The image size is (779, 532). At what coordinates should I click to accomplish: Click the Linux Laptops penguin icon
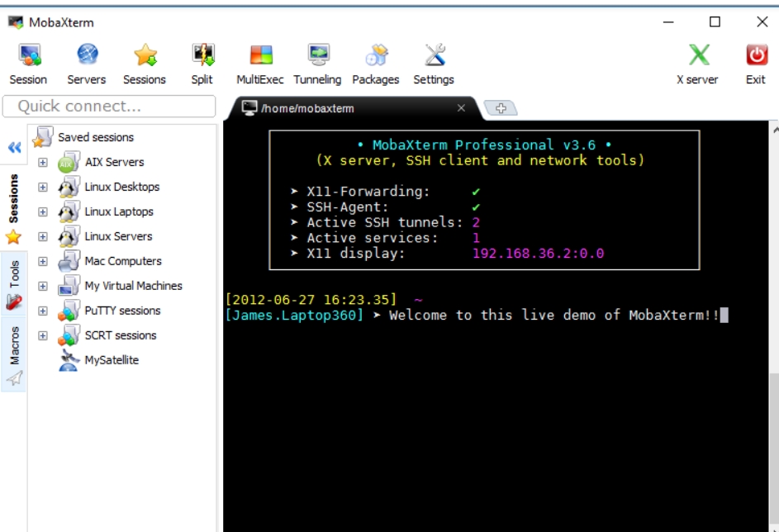click(x=68, y=211)
